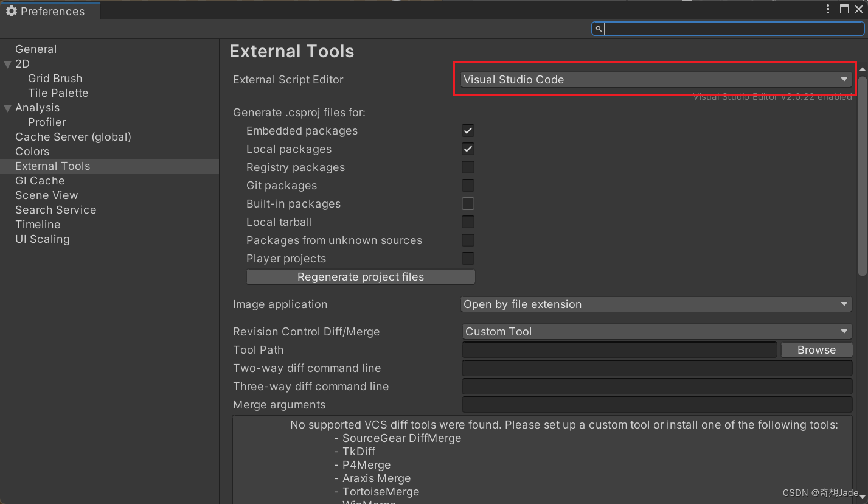This screenshot has width=868, height=504.
Task: Select Tile Palette section
Action: [x=58, y=93]
